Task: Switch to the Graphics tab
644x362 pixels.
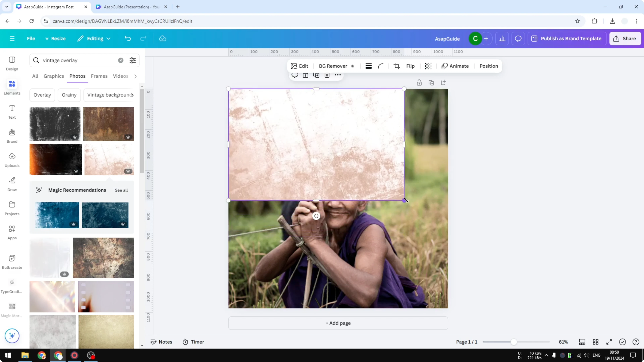Action: (54, 76)
